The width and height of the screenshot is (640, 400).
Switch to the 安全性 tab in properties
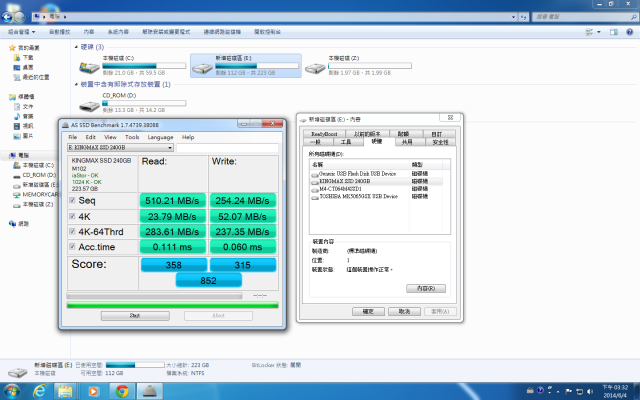point(440,142)
